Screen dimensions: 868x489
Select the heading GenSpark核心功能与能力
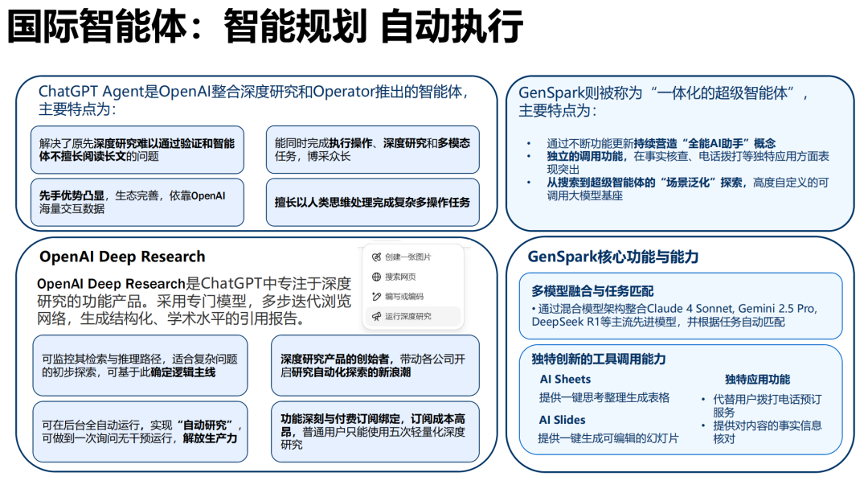pos(612,257)
